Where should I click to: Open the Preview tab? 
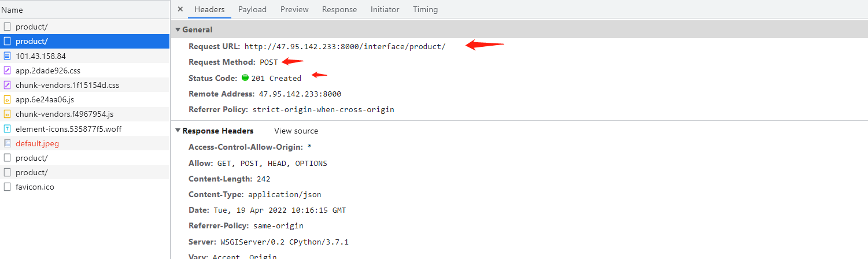pyautogui.click(x=294, y=9)
